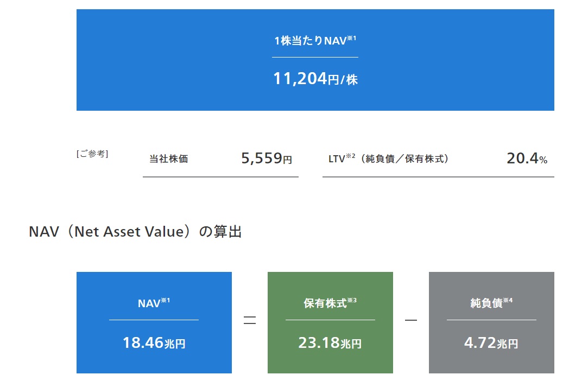Click the NAV（Net Asset Value）の算出 heading
Screen dimensions: 588x381
tap(135, 232)
